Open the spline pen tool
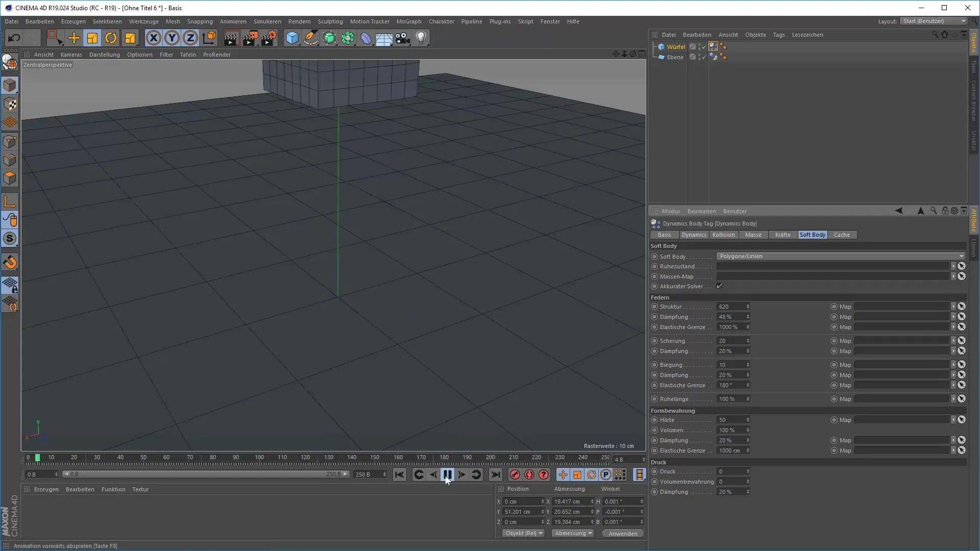 pos(310,38)
